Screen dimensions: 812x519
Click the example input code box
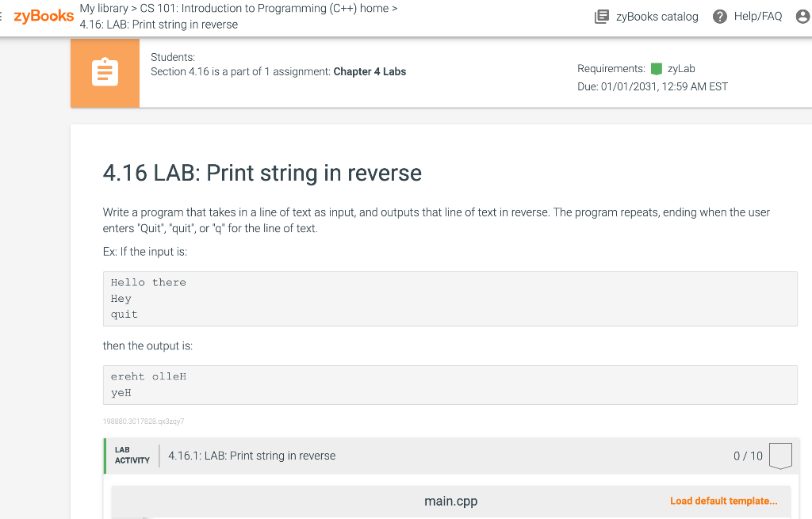pos(450,299)
